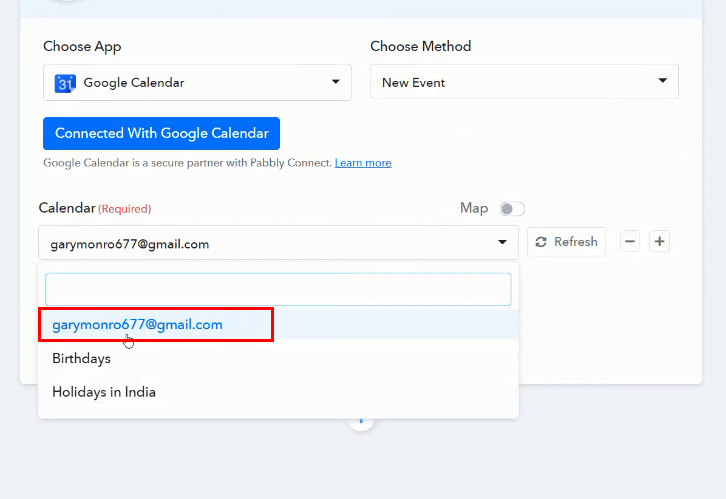Toggle the Map switch for Calendar
The height and width of the screenshot is (499, 726).
point(512,209)
